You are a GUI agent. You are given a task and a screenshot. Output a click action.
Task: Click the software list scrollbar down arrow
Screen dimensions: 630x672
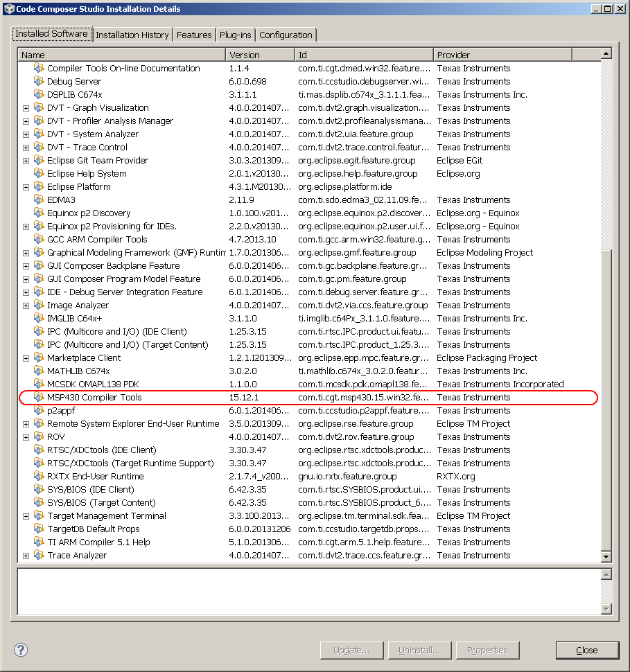pos(606,557)
